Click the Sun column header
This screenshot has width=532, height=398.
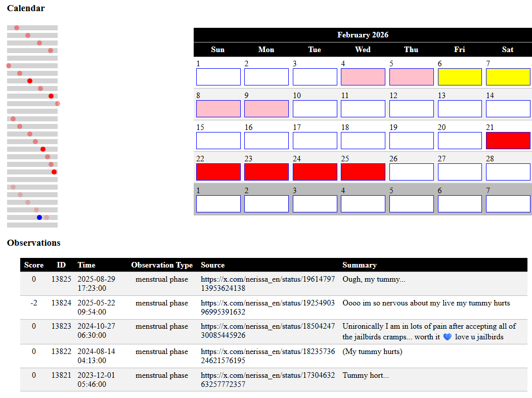(218, 50)
